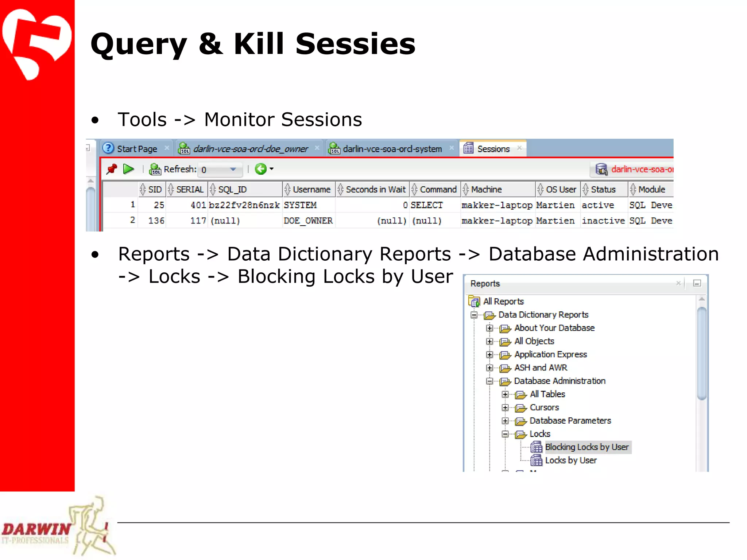
Task: Click the Locks by User report icon
Action: click(536, 460)
